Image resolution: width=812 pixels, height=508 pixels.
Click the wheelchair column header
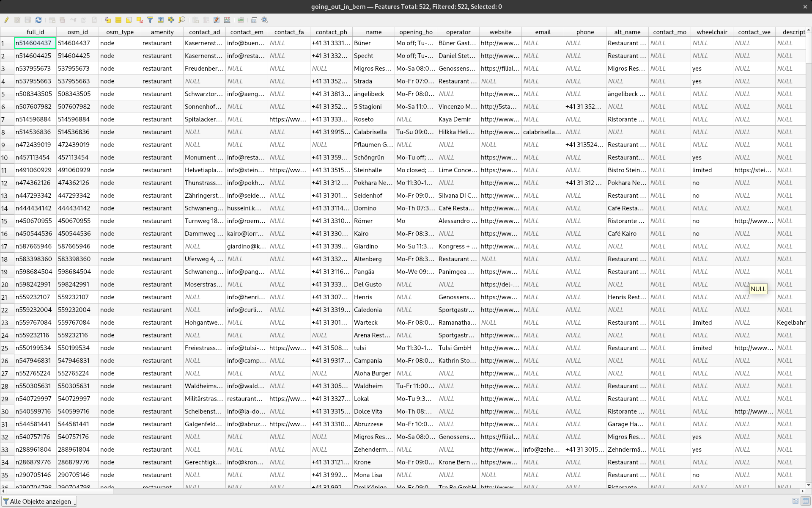coord(712,32)
